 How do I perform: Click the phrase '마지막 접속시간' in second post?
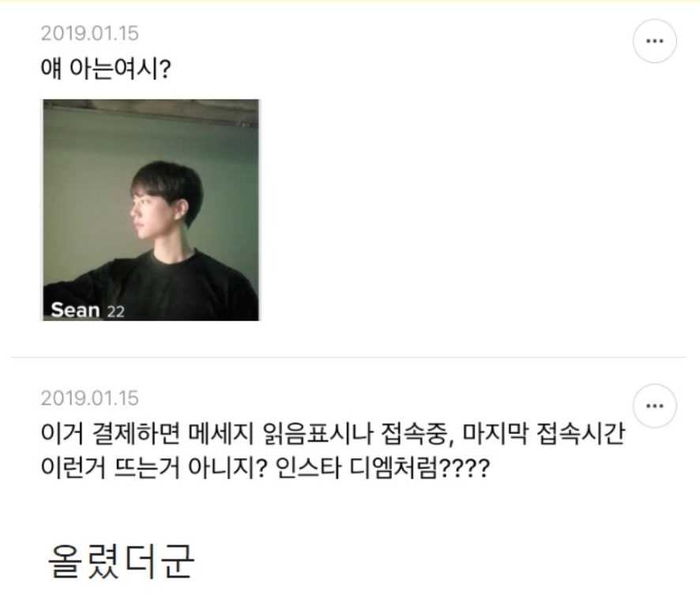[x=544, y=434]
